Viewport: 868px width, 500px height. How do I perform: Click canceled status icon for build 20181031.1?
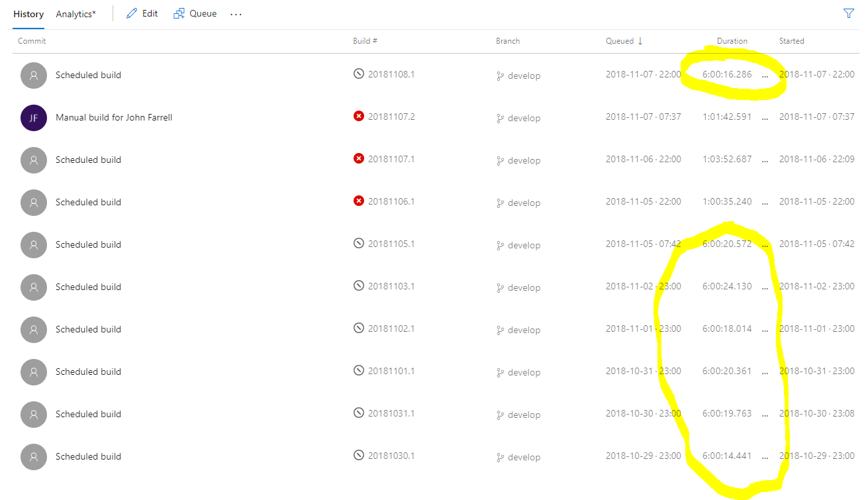pos(359,413)
